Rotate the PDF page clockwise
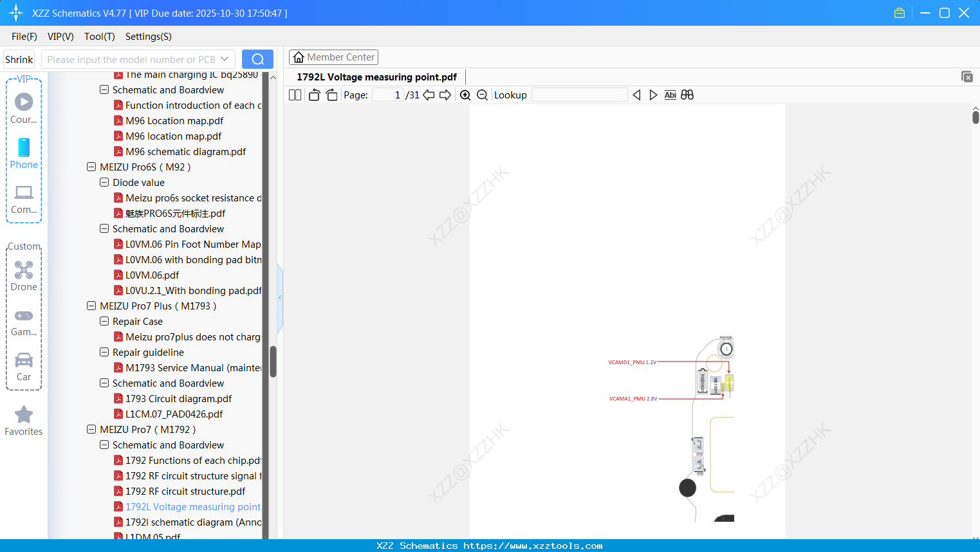 tap(331, 95)
